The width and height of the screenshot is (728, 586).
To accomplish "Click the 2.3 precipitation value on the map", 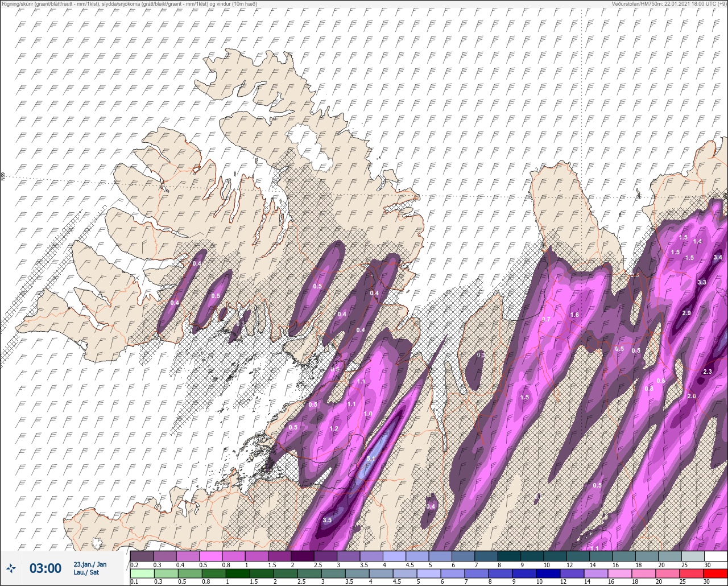I will [708, 372].
